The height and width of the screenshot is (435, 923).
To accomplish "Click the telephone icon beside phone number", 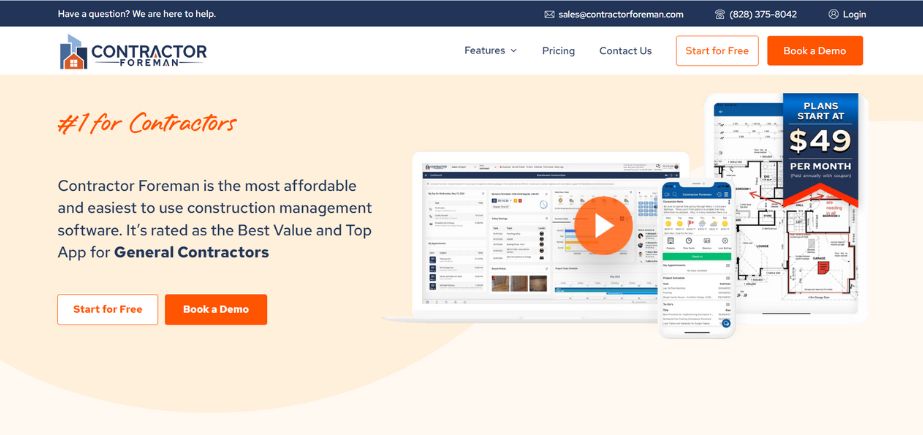I will point(719,14).
